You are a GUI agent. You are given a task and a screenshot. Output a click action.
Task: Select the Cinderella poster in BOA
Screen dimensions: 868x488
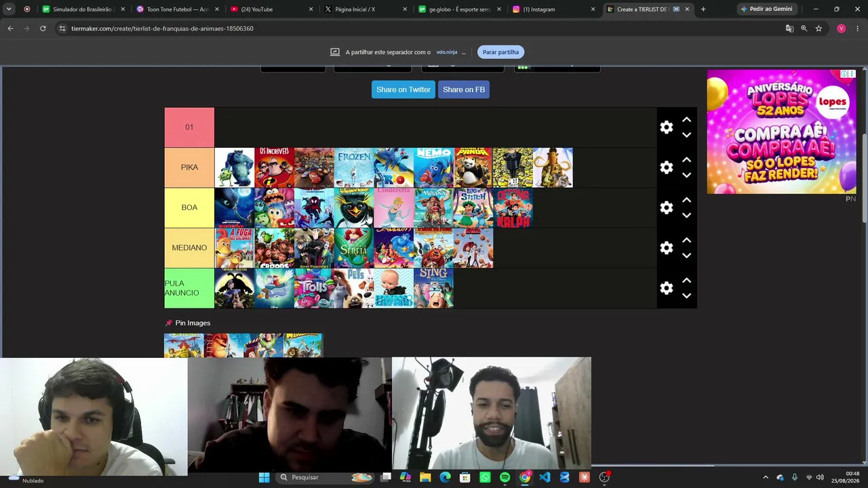pos(394,207)
